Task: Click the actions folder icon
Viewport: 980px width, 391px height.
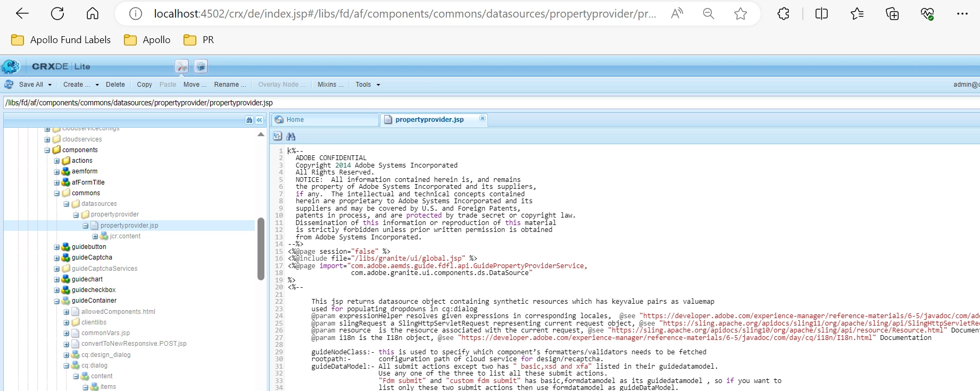Action: point(66,161)
